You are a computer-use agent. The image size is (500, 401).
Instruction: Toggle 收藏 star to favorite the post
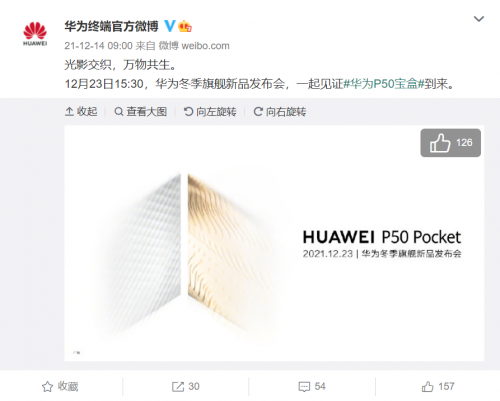click(60, 386)
